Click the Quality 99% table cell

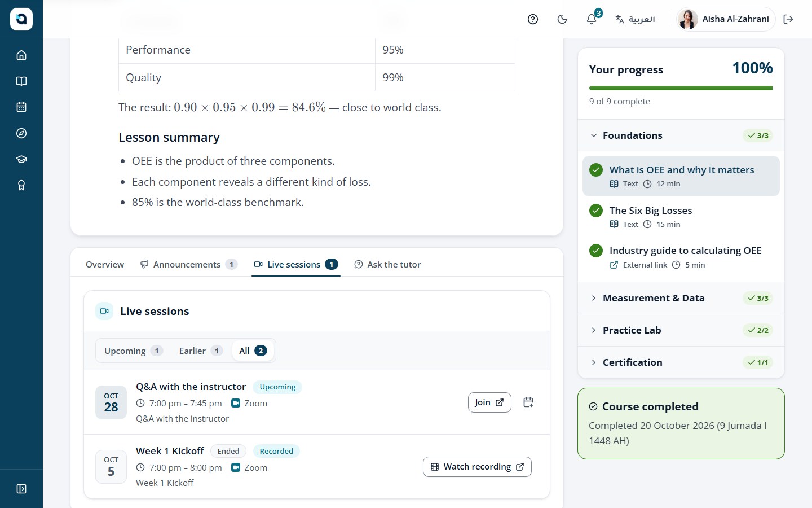click(445, 77)
